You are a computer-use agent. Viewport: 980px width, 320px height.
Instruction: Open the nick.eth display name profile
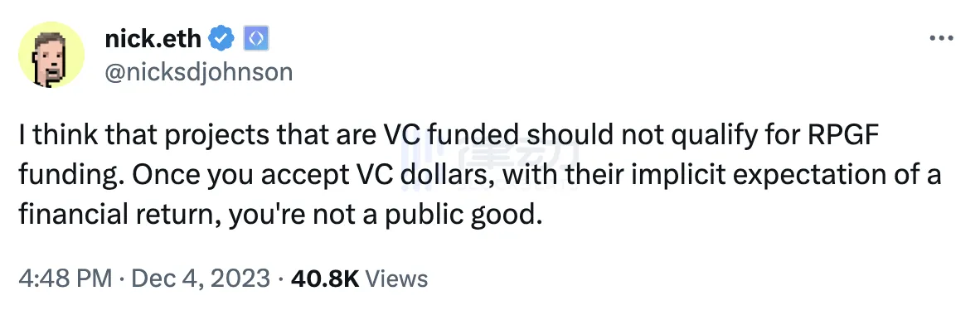point(153,39)
